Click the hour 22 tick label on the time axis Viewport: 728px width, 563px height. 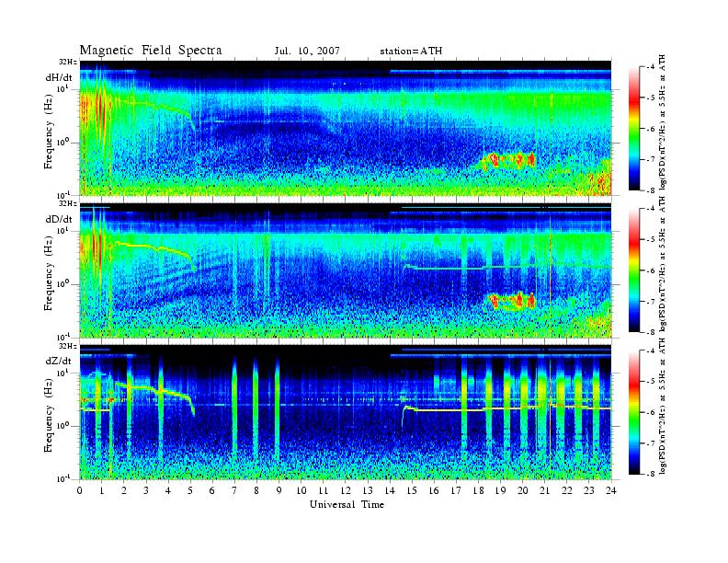[567, 490]
